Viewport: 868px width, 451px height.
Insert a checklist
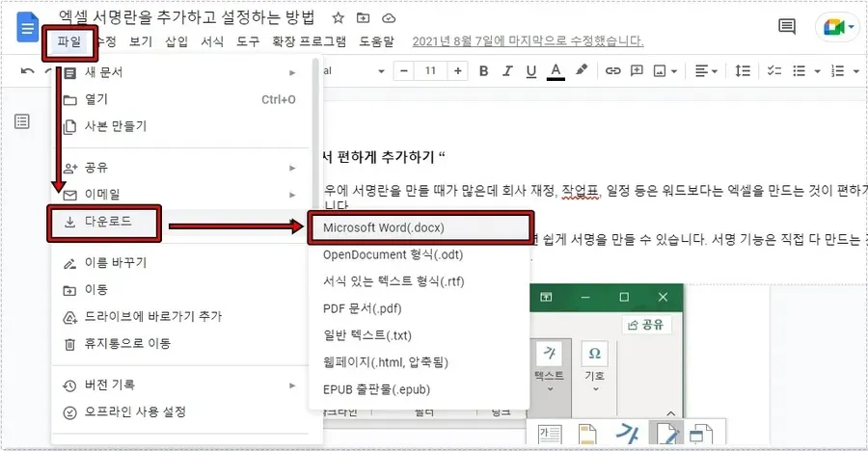click(773, 71)
